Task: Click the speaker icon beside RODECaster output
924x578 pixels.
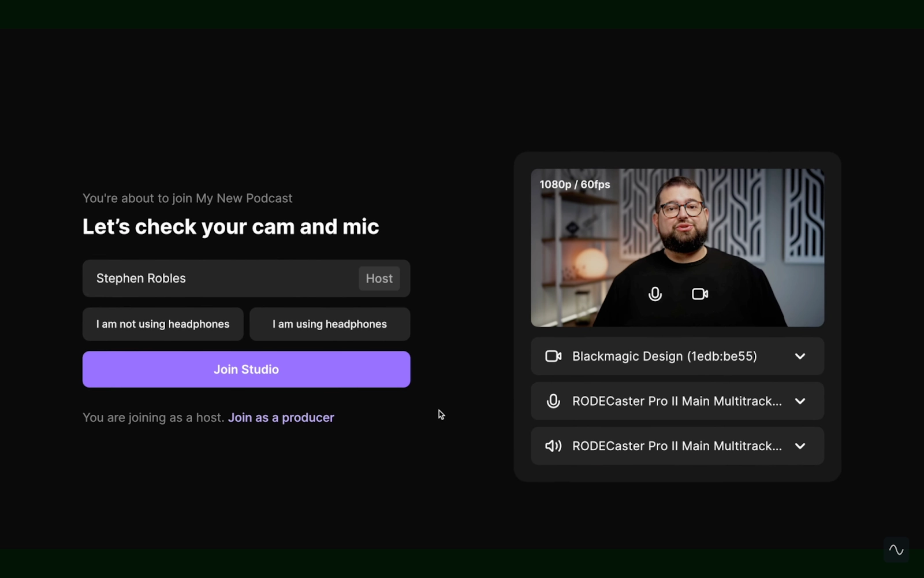Action: (x=553, y=446)
